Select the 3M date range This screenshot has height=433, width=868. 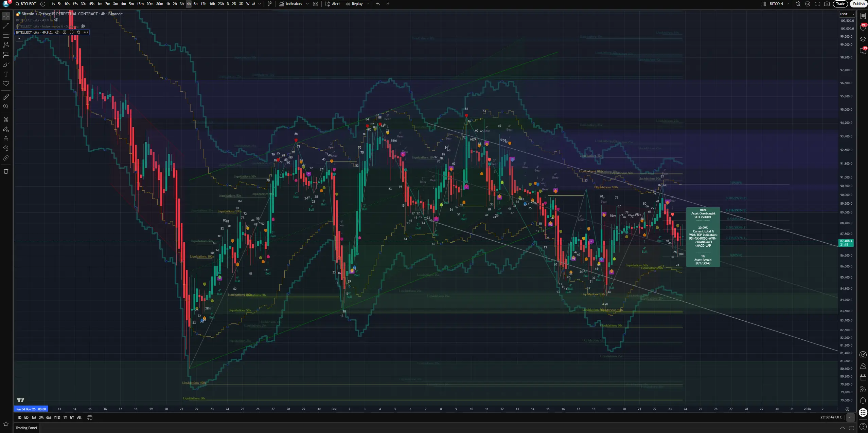pos(41,418)
